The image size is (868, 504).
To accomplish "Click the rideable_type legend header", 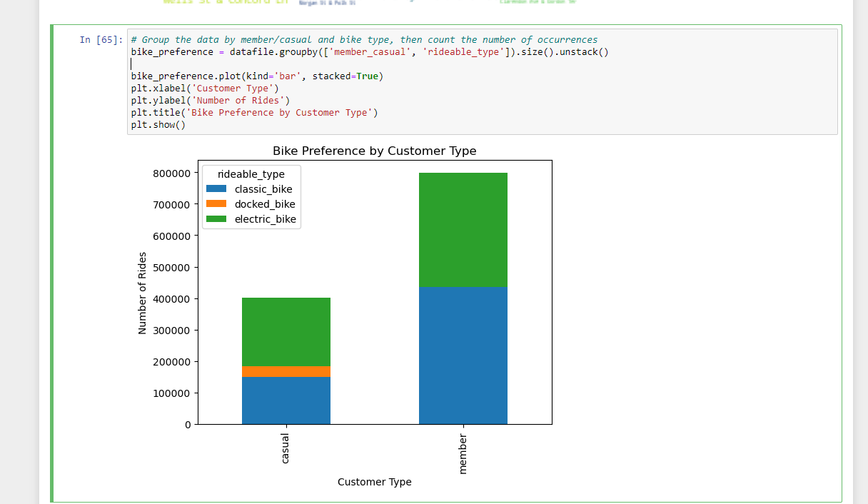I will [x=251, y=173].
